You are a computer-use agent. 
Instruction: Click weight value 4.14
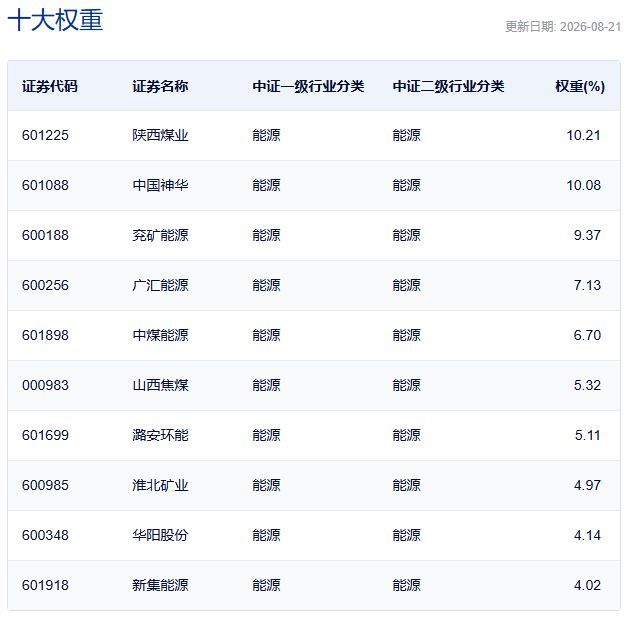[x=587, y=536]
